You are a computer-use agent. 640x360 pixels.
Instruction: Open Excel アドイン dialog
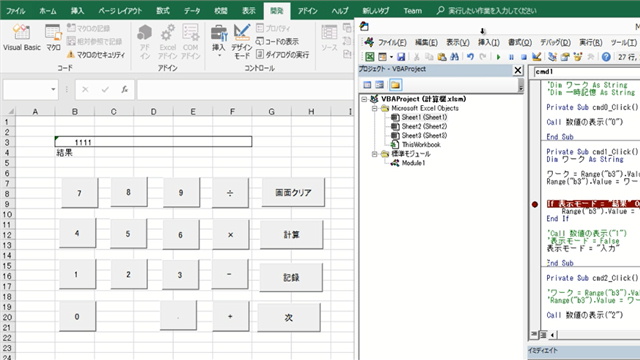pyautogui.click(x=167, y=41)
